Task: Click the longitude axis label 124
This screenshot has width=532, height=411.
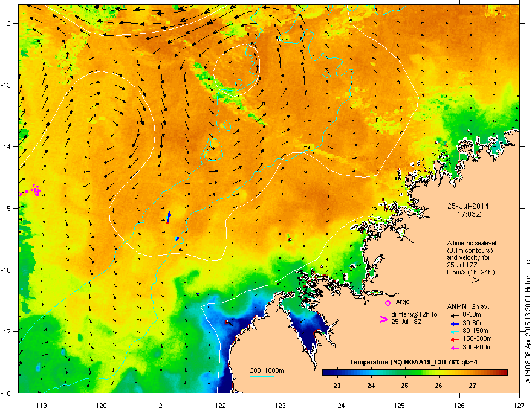Action: (x=340, y=405)
